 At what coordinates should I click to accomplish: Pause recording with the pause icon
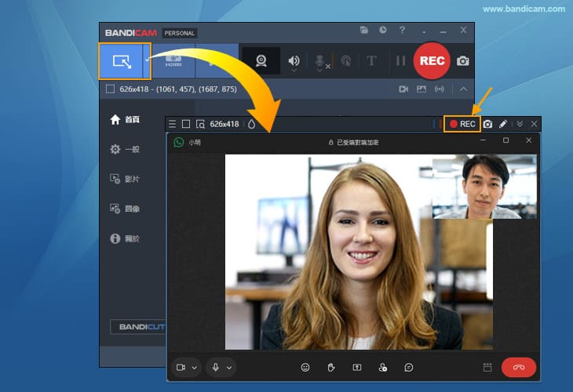[400, 60]
